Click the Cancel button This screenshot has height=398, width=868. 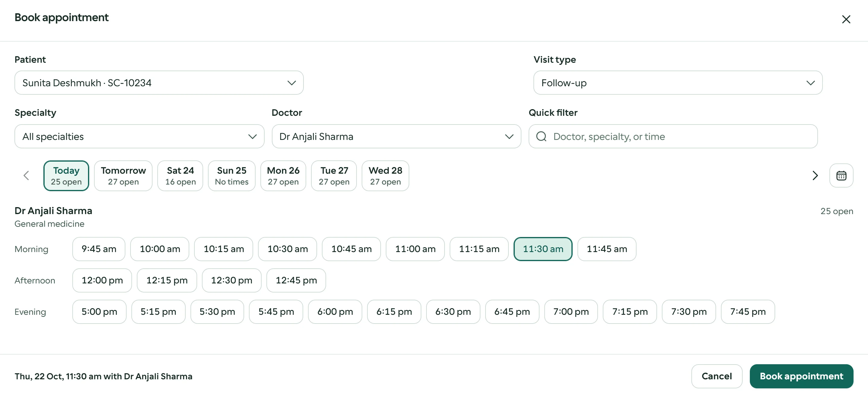pyautogui.click(x=717, y=376)
